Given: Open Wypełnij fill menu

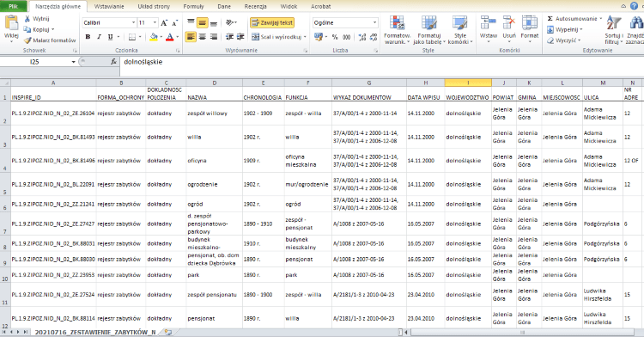Looking at the screenshot, I should [565, 29].
